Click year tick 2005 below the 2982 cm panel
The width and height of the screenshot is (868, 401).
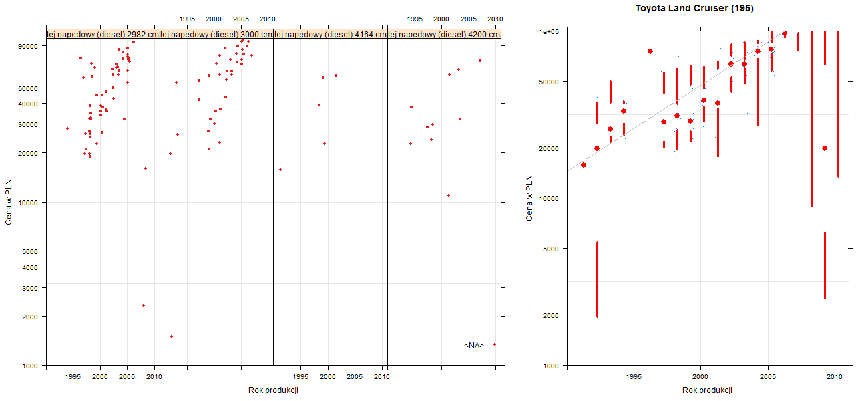pyautogui.click(x=128, y=377)
